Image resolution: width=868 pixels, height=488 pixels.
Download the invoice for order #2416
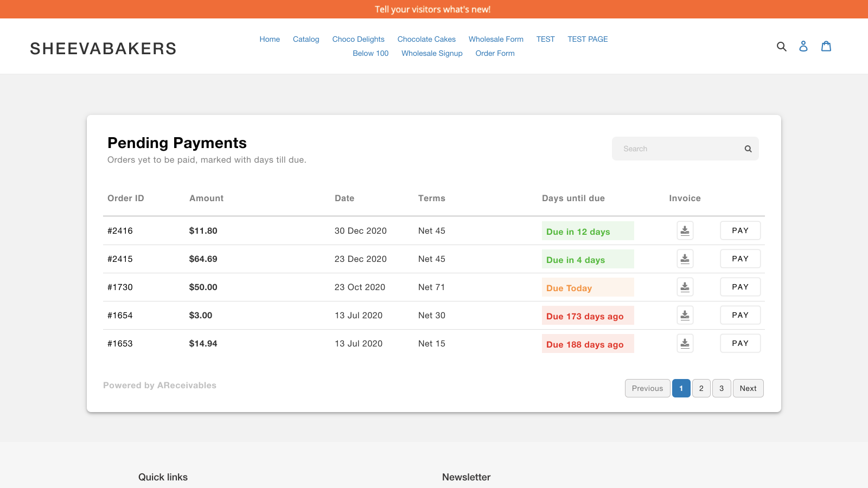pyautogui.click(x=685, y=230)
